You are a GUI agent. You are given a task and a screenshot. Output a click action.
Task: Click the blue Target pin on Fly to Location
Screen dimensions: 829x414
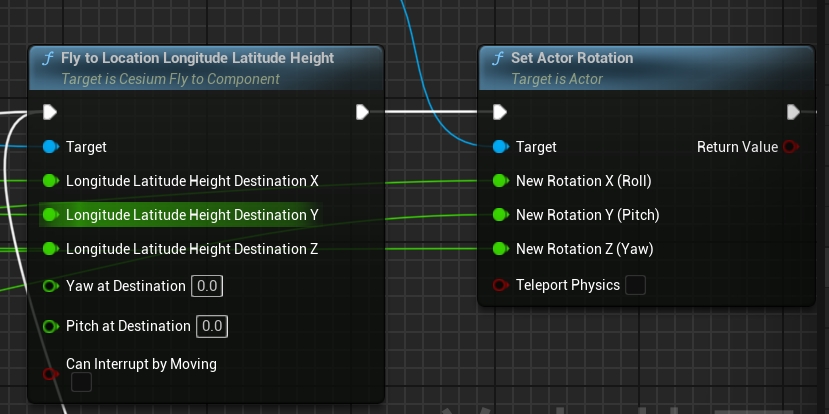(50, 147)
